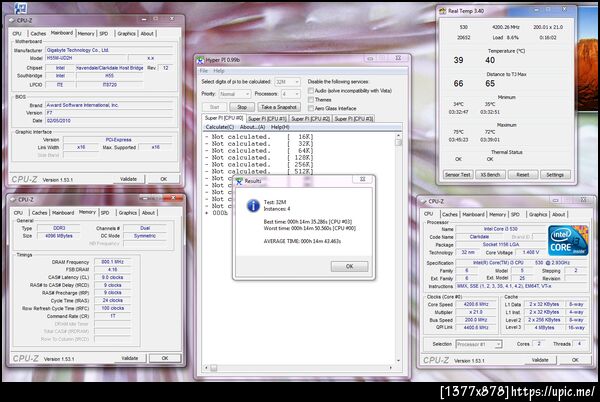Viewport: 600px width, 402px height.
Task: Click Reset button in Real Temp
Action: coord(523,174)
